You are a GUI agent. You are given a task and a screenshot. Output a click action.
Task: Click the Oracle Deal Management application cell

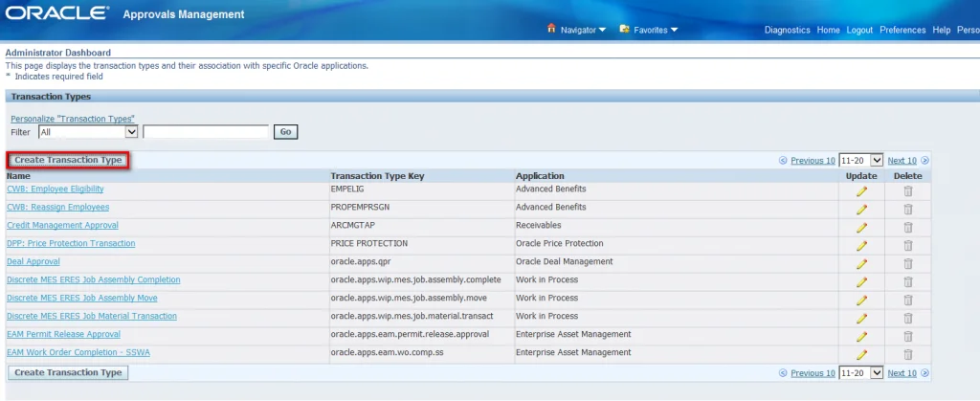click(565, 261)
